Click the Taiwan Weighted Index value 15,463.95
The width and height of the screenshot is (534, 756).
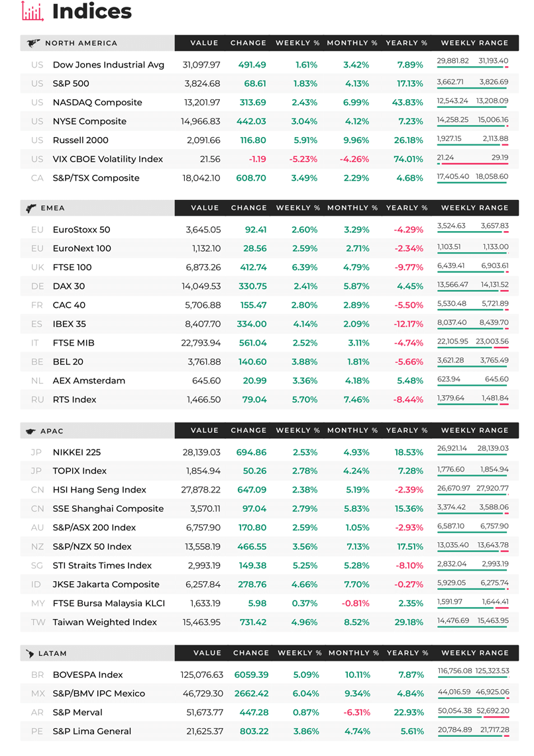pyautogui.click(x=201, y=622)
